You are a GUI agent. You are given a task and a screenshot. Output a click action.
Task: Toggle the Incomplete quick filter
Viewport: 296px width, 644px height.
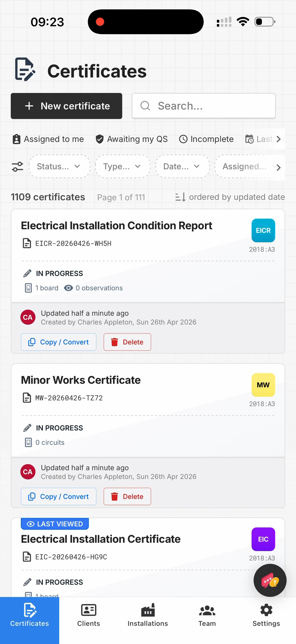pyautogui.click(x=206, y=139)
